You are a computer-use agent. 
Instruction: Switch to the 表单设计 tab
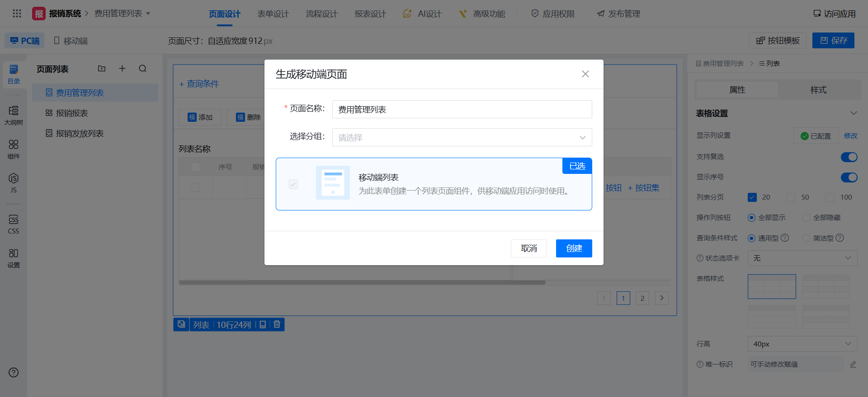273,14
